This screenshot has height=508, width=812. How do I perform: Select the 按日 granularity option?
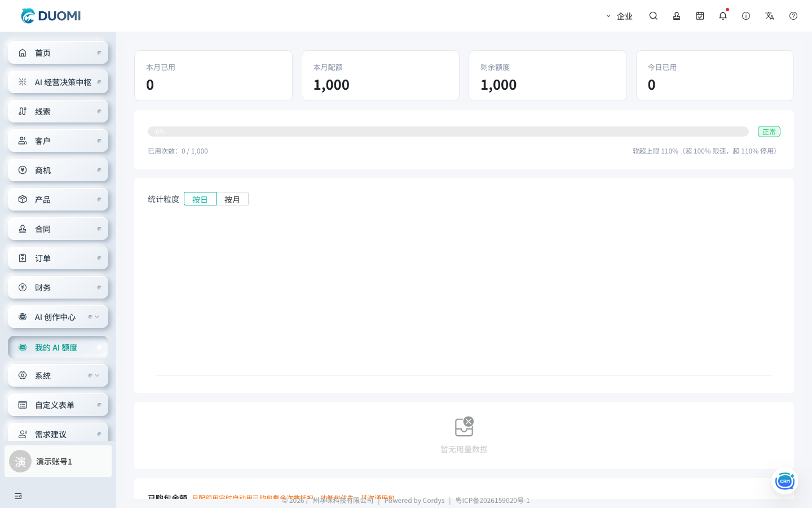click(200, 199)
